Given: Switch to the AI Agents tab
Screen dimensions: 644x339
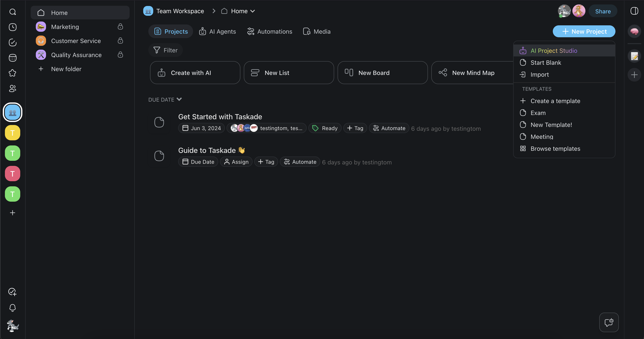Looking at the screenshot, I should 218,32.
